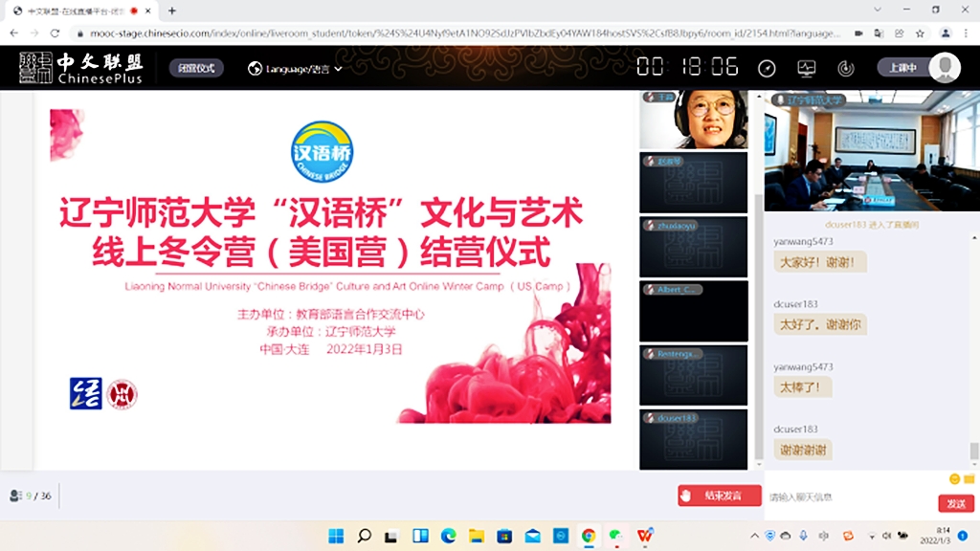Click the 结束发言 end speaking button
Image resolution: width=980 pixels, height=551 pixels.
pos(720,496)
